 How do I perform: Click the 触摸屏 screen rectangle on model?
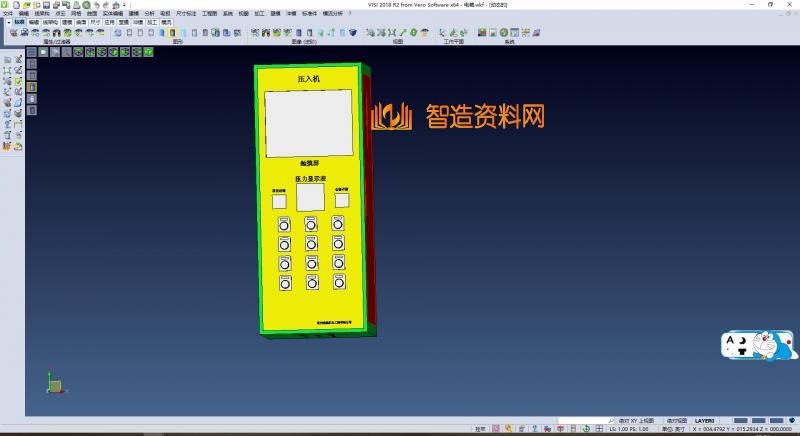(x=309, y=123)
